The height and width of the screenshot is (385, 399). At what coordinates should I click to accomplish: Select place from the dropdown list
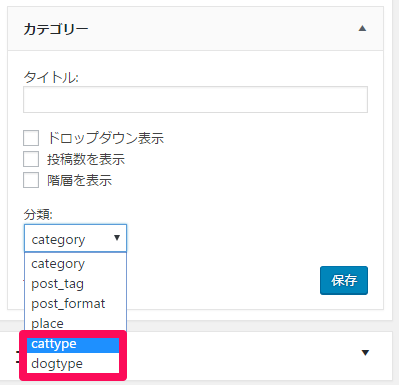tap(75, 323)
